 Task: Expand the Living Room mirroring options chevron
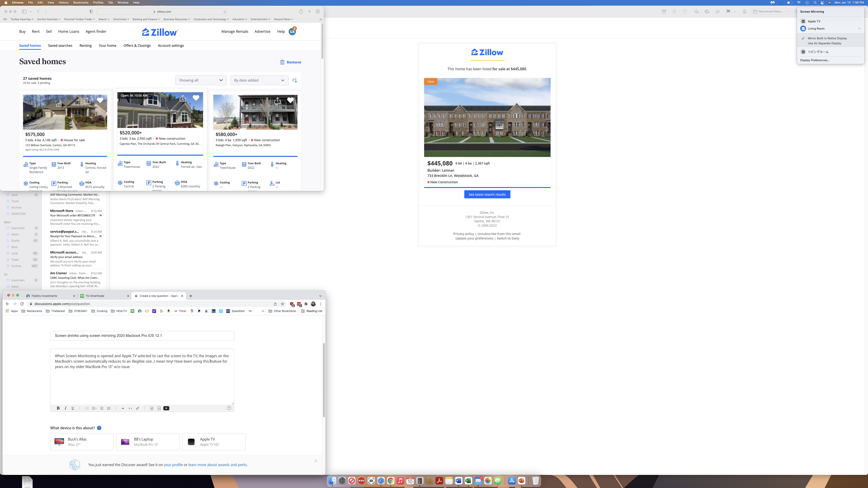coord(860,29)
